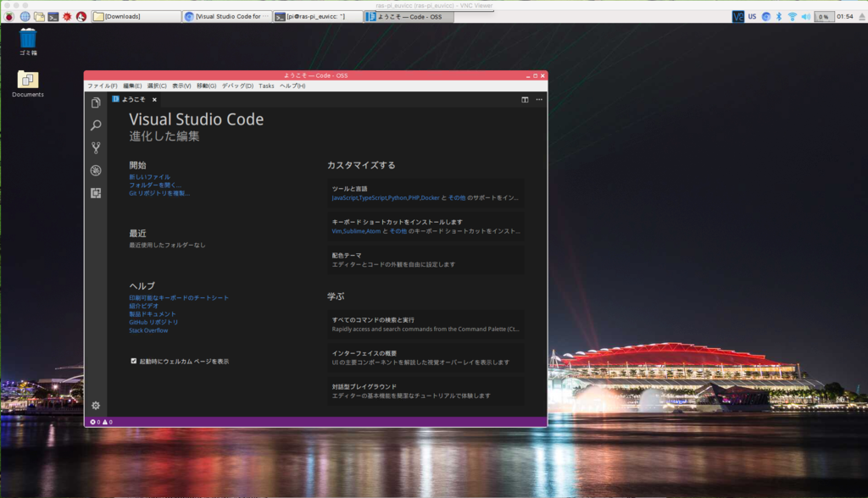The image size is (868, 498).
Task: Open the Manage gear menu in VS Code
Action: [96, 406]
